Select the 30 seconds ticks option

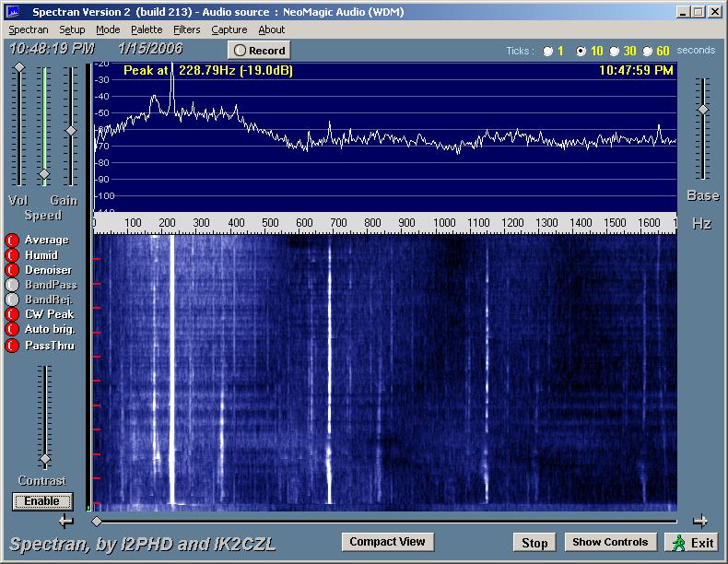tap(615, 51)
